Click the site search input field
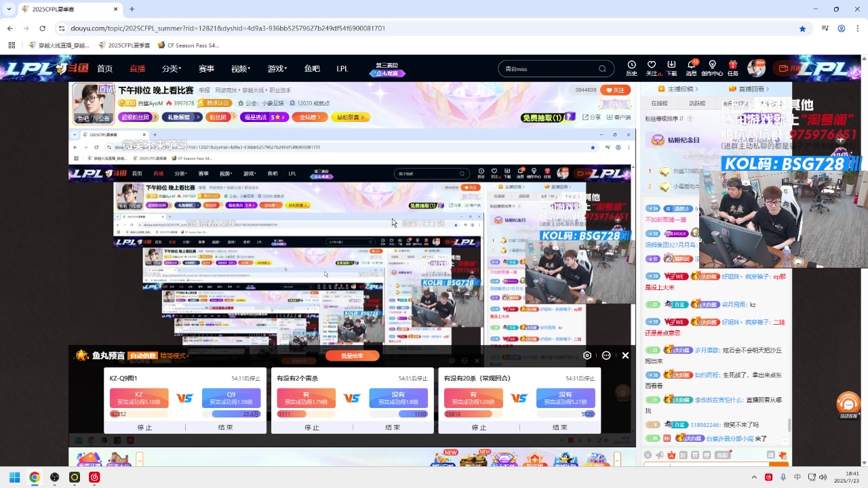Viewport: 868px width, 488px height. coord(548,68)
